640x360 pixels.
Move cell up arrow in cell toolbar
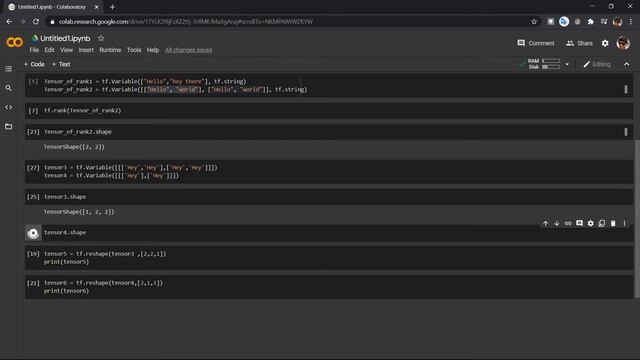click(x=545, y=223)
